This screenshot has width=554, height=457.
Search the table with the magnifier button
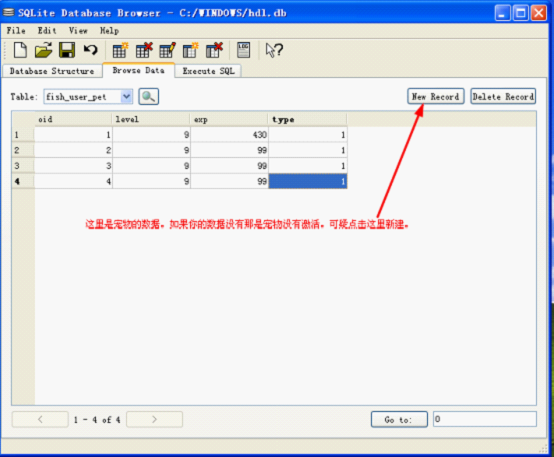(149, 96)
